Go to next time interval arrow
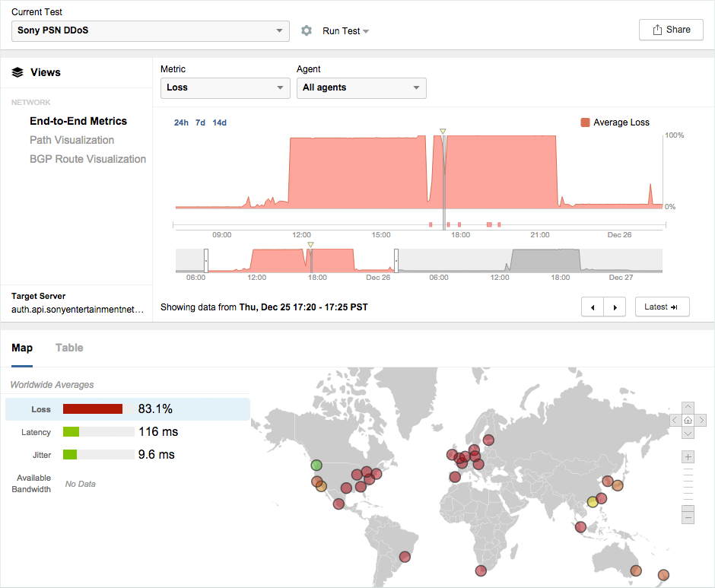 (615, 307)
